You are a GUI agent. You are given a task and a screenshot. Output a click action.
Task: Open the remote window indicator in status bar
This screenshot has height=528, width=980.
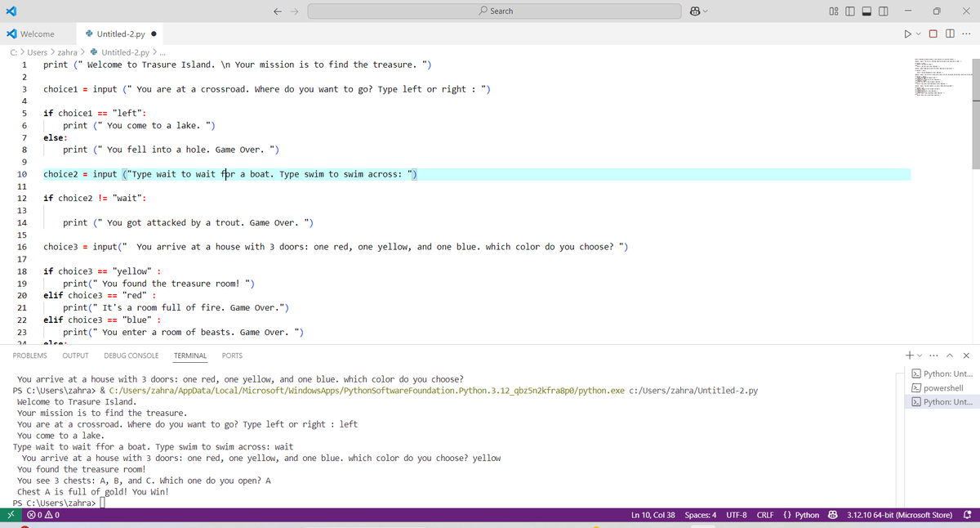pos(11,516)
